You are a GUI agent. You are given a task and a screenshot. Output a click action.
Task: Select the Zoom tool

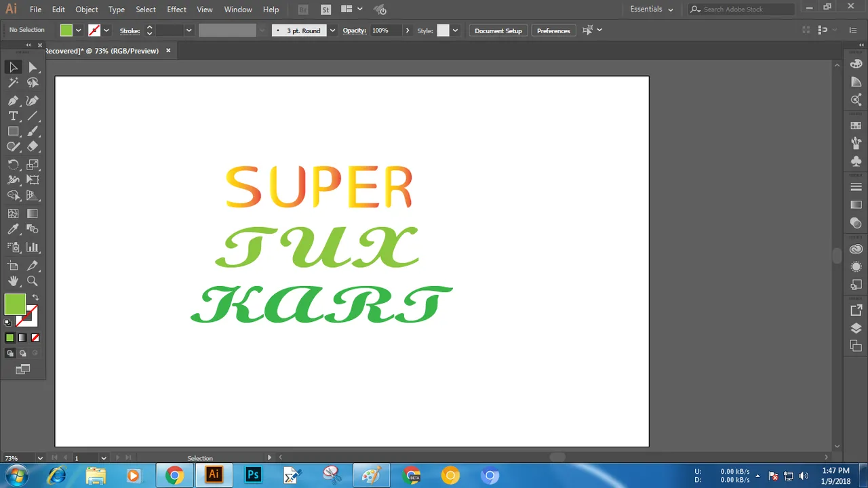[33, 281]
